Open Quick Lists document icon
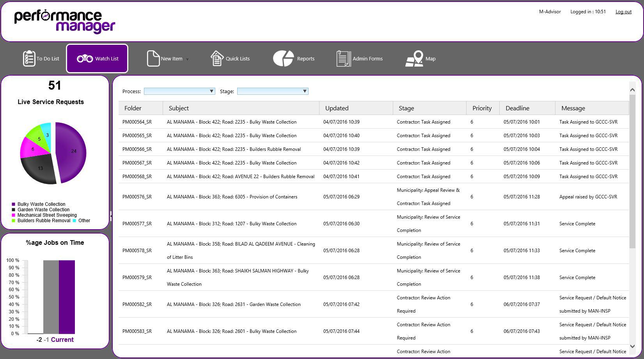The image size is (644, 359). 217,58
